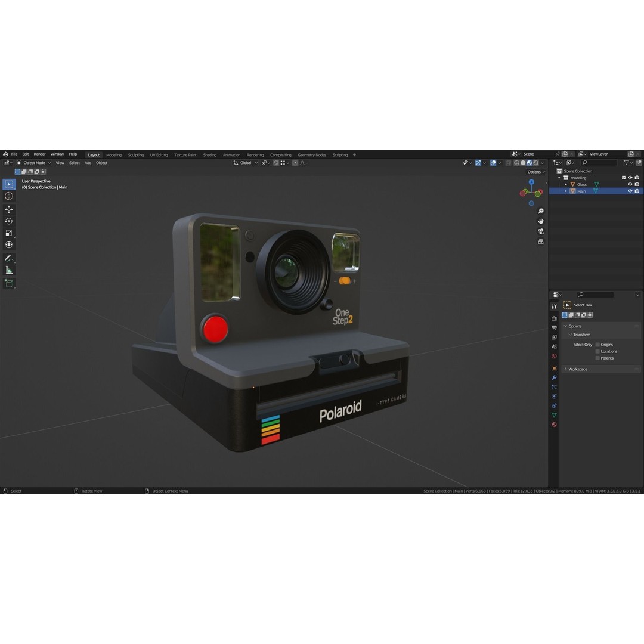Viewport: 644px width, 644px height.
Task: Select the Cursor tool in left toolbar
Action: (9, 196)
